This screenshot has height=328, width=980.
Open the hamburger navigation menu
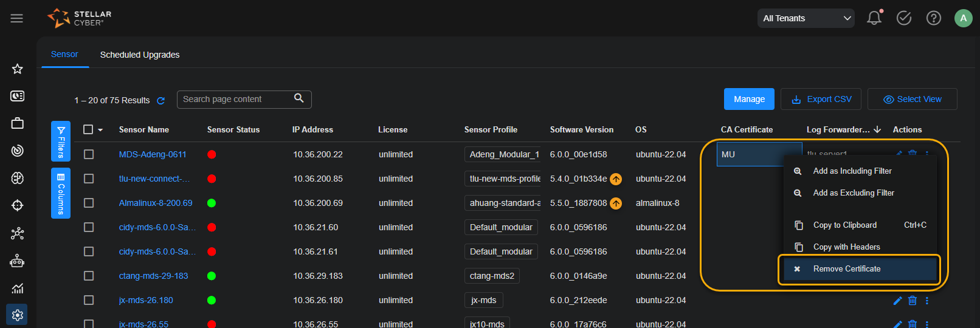pos(17,18)
